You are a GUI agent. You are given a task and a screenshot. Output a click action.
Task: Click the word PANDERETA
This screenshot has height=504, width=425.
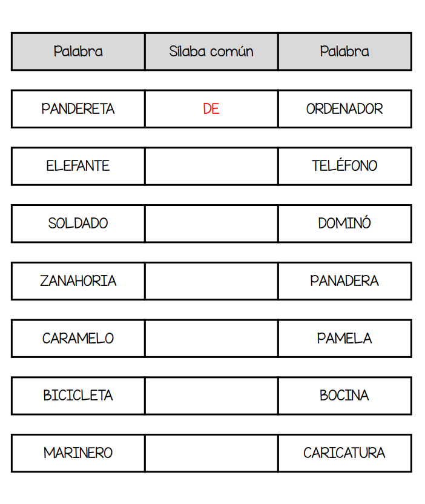pos(78,109)
